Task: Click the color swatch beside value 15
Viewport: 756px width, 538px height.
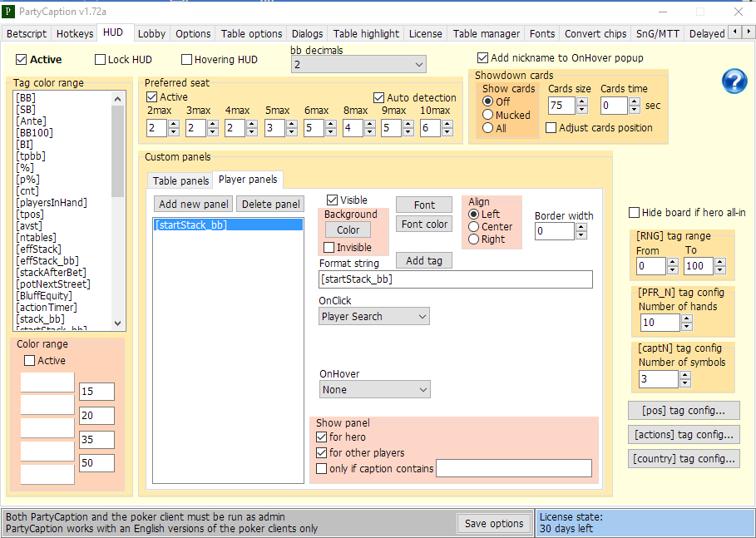Action: pos(47,383)
